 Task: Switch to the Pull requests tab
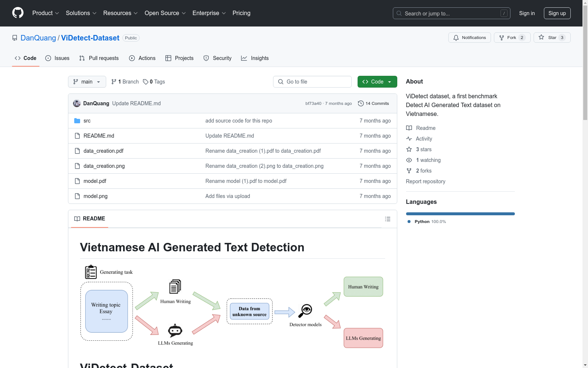(x=99, y=58)
